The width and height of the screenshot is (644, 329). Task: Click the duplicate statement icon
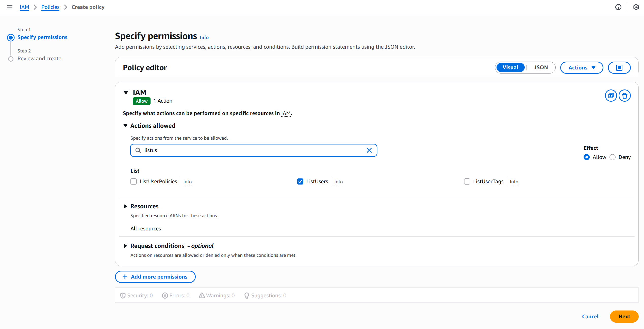tap(611, 96)
